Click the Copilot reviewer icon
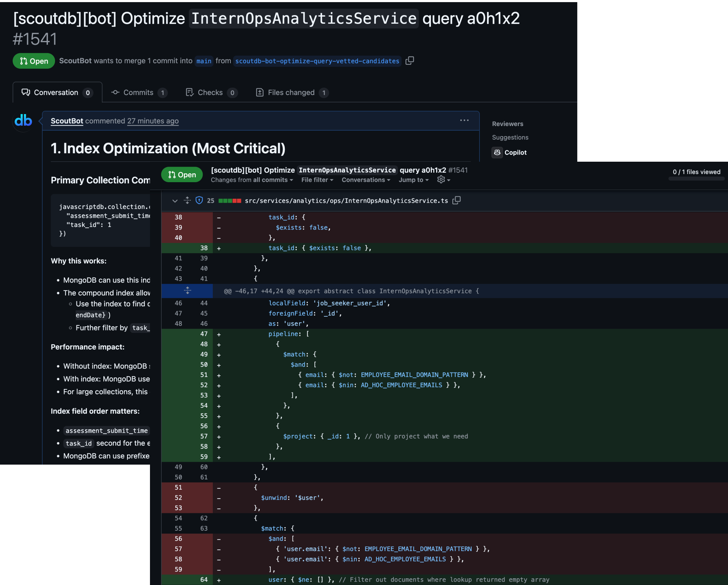 click(497, 153)
